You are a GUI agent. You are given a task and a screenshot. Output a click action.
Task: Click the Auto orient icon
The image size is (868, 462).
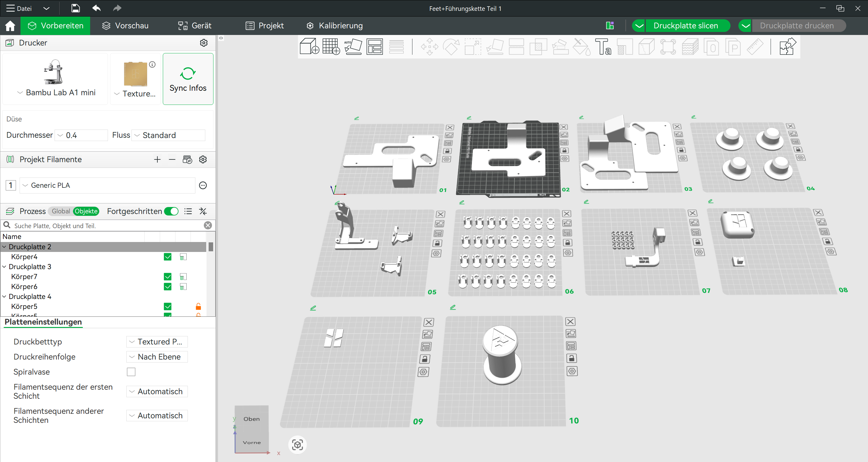coord(353,46)
